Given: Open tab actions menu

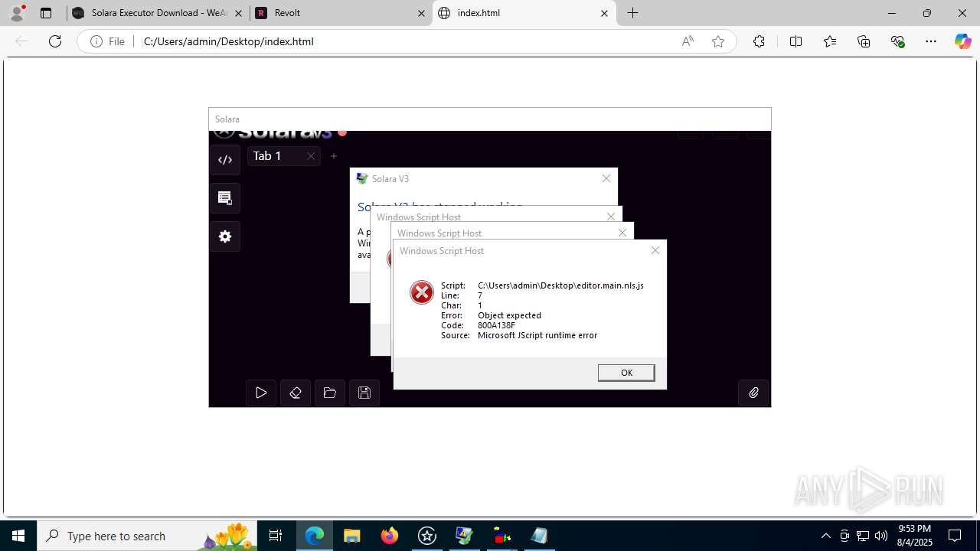Looking at the screenshot, I should 46,13.
